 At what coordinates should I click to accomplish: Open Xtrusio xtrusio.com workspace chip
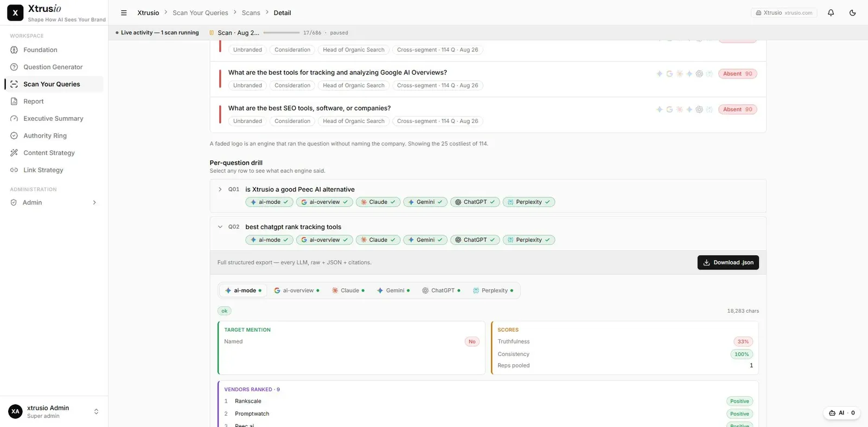pyautogui.click(x=784, y=13)
